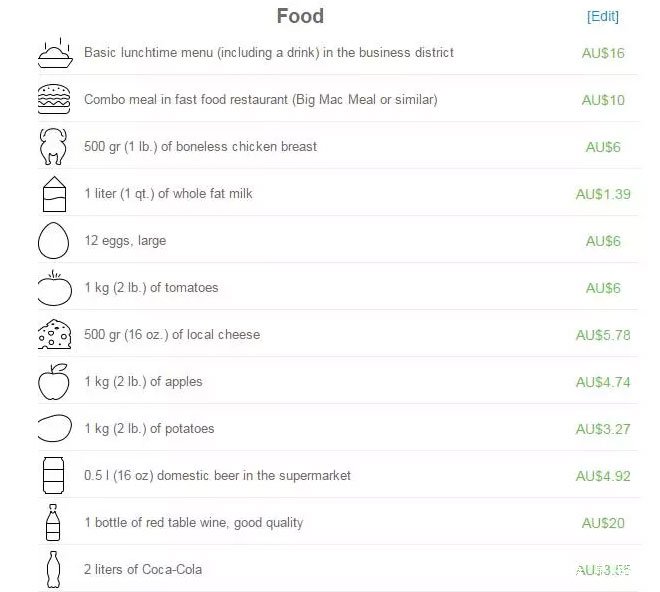660x592 pixels.
Task: Select the basic lunchtime menu text
Action: [269, 53]
